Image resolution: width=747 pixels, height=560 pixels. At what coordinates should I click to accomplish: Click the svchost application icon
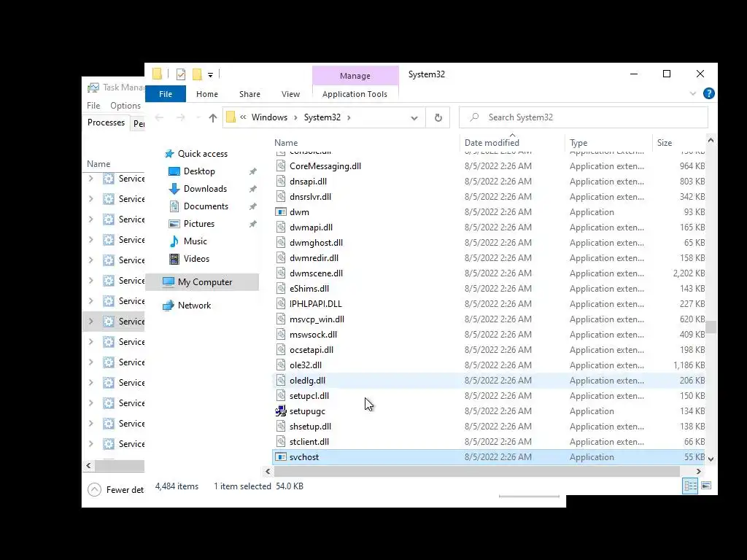(281, 457)
